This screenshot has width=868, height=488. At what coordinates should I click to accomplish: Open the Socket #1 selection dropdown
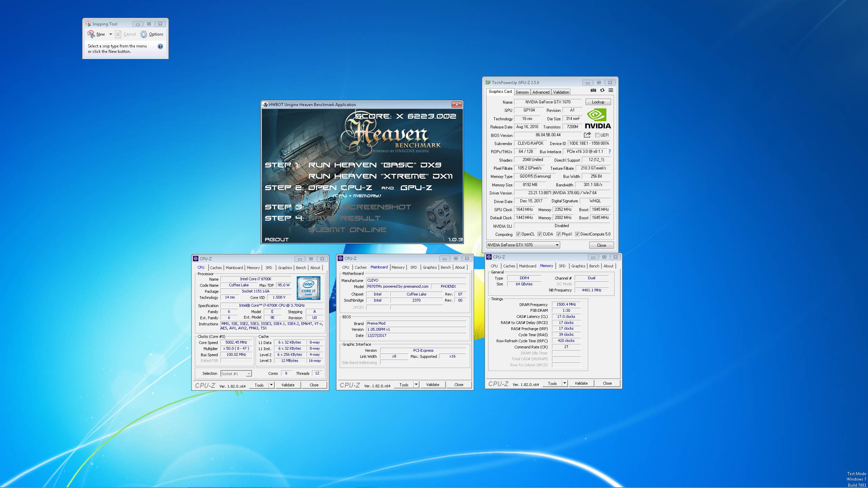pos(236,373)
